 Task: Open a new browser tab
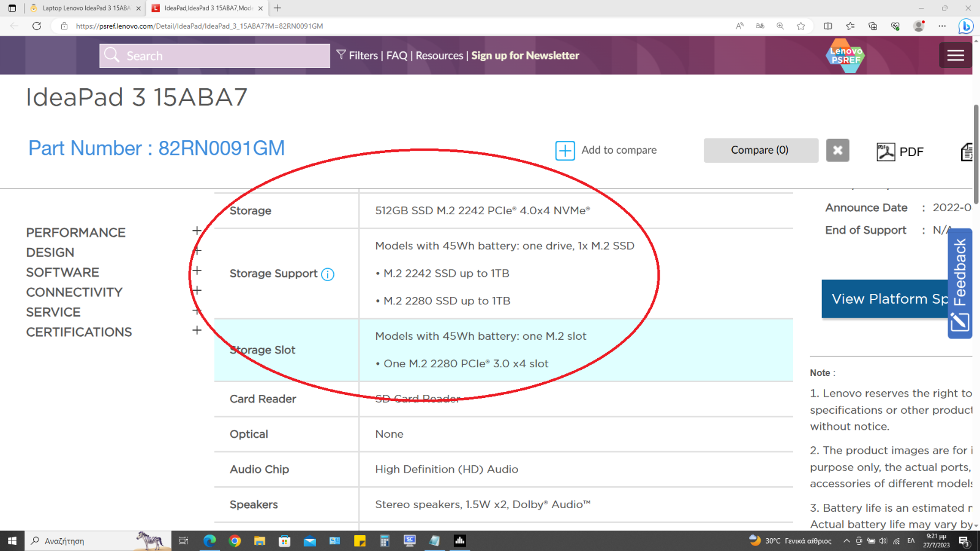coord(277,8)
